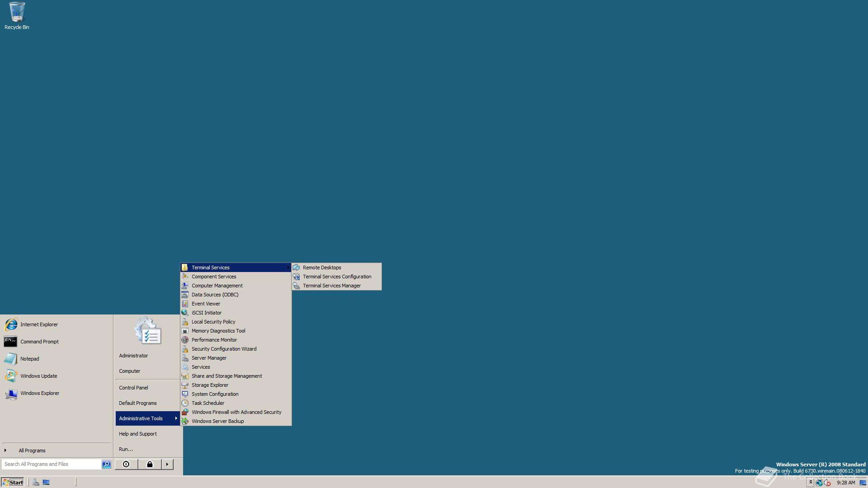
Task: Click the Windows Firewall with Advanced Security icon
Action: click(185, 412)
